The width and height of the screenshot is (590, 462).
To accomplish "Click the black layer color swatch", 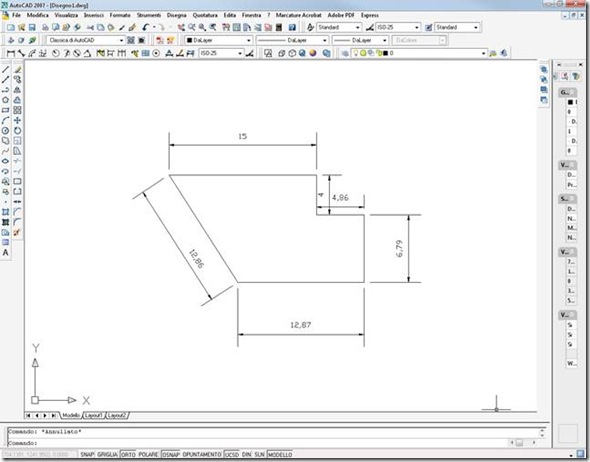I will tap(385, 53).
